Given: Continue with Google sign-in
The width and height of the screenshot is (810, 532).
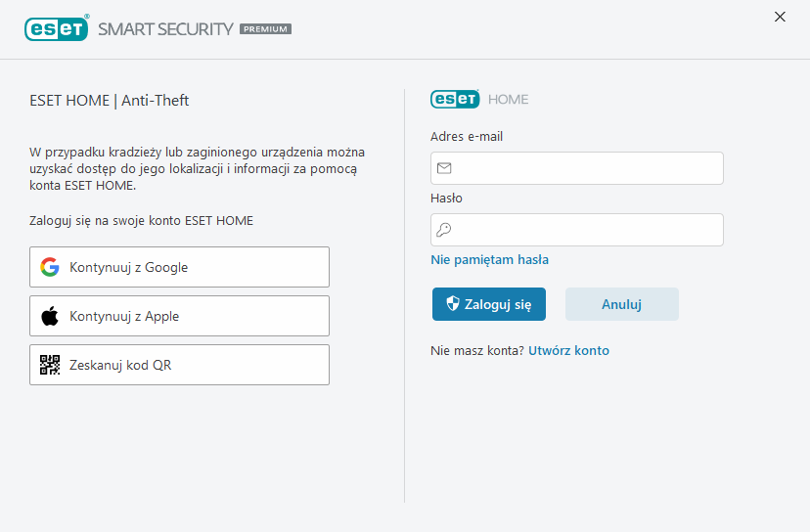Looking at the screenshot, I should (x=179, y=267).
